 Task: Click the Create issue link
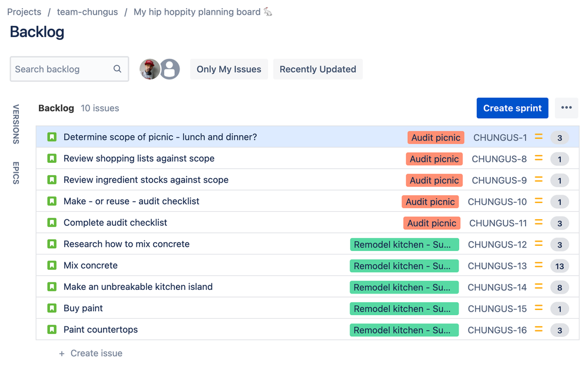coord(97,353)
